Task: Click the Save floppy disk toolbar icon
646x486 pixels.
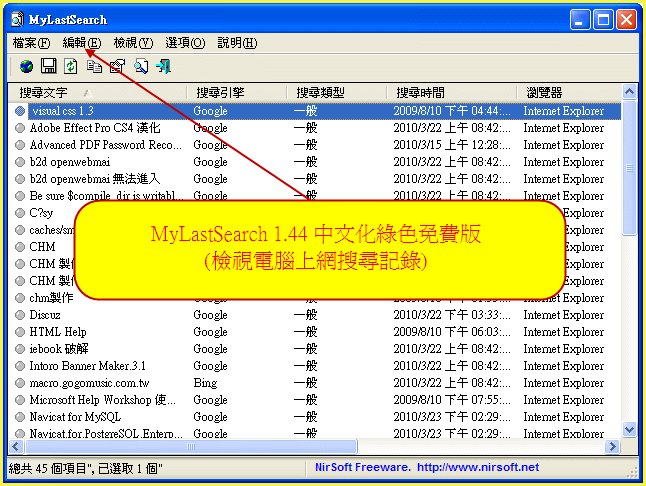Action: [x=49, y=67]
